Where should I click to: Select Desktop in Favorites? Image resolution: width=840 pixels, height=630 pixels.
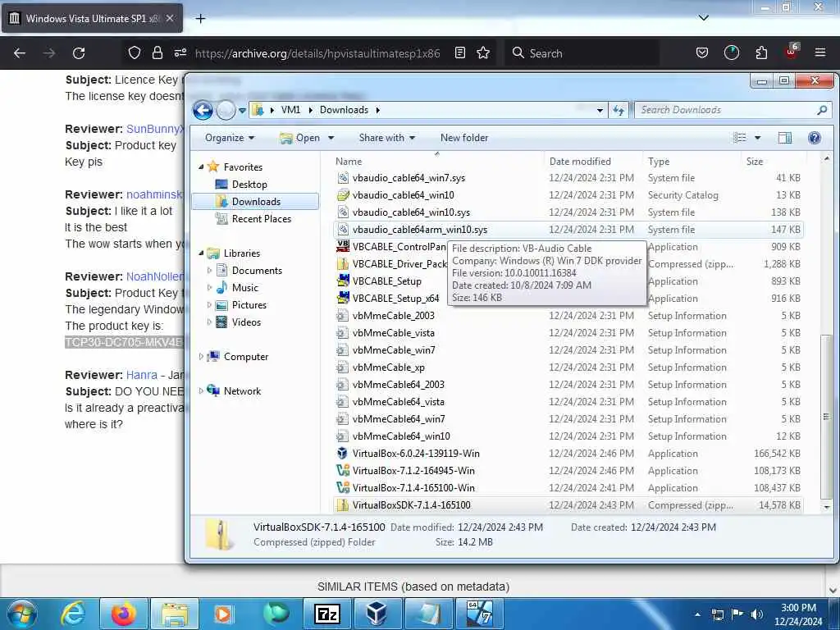click(249, 185)
